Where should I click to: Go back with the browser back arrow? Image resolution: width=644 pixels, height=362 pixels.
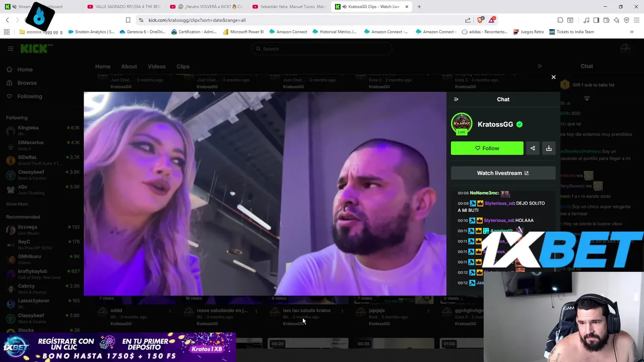(x=7, y=20)
